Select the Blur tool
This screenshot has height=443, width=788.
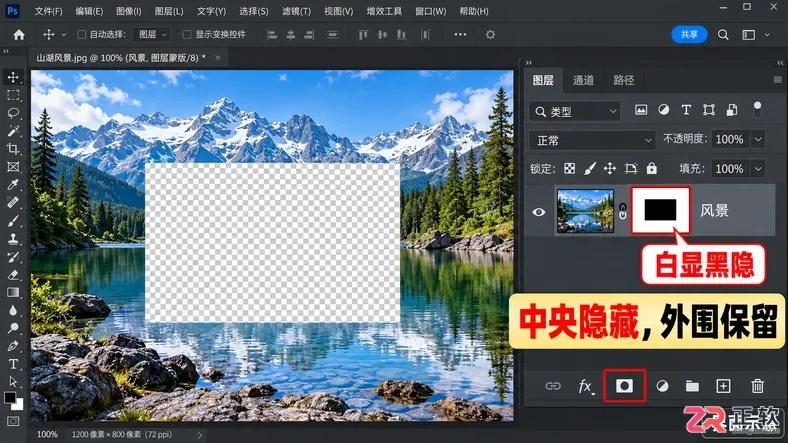[13, 310]
